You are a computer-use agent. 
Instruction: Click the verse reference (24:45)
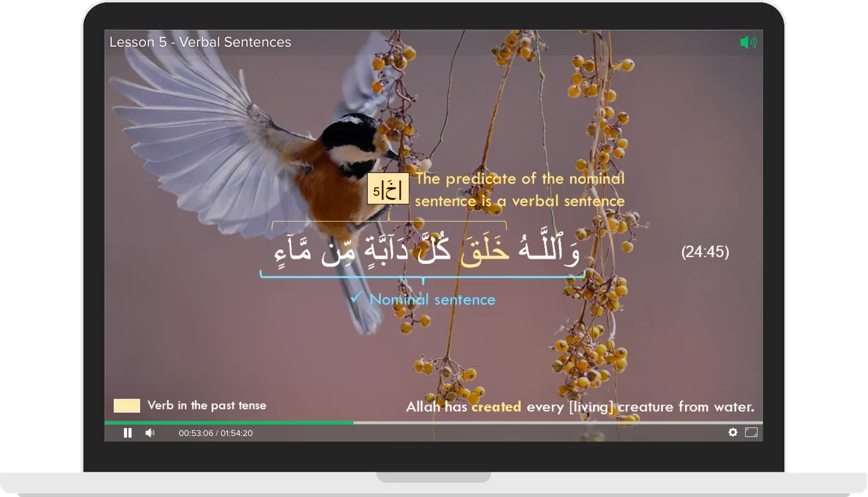point(705,252)
